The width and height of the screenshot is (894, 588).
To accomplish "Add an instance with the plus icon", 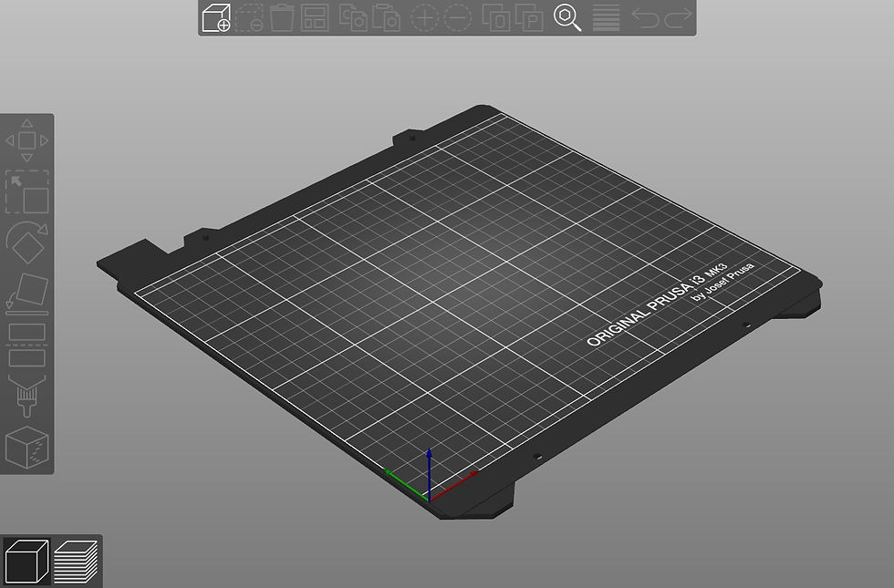I will [425, 17].
